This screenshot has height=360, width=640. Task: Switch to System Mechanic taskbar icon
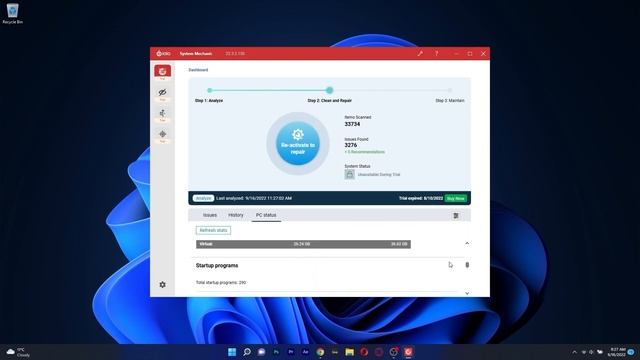coord(408,352)
